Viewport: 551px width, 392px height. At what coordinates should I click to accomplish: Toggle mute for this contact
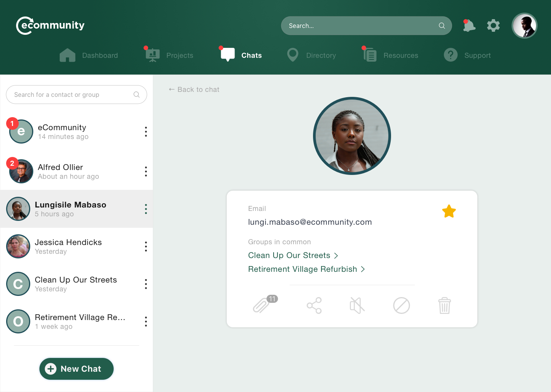pyautogui.click(x=357, y=305)
